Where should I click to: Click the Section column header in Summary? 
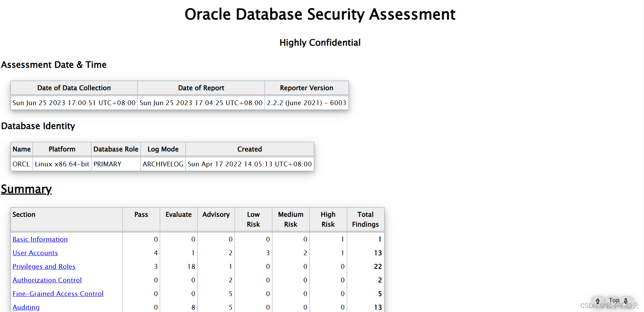67,219
